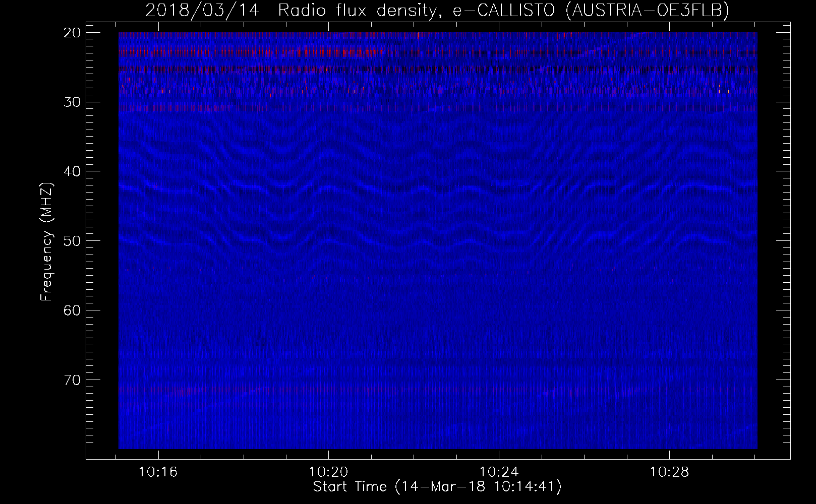Click the 10:16 time axis label

[158, 472]
